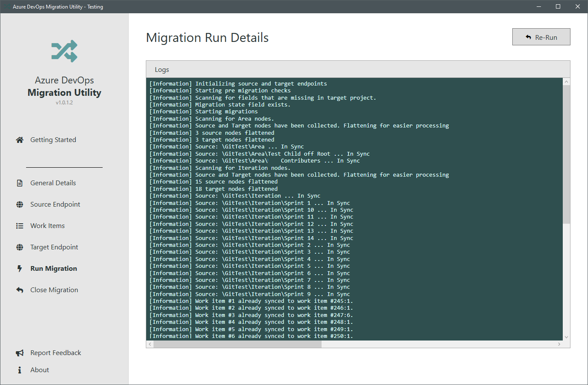This screenshot has width=588, height=385.
Task: Click log line 'Starting pre migration checks'
Action: pyautogui.click(x=220, y=91)
